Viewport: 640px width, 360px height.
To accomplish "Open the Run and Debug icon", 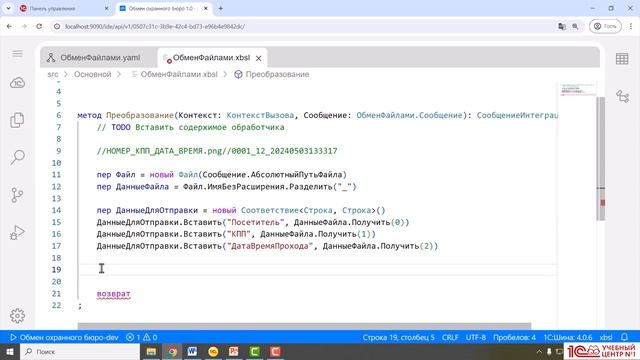I will pos(17,233).
